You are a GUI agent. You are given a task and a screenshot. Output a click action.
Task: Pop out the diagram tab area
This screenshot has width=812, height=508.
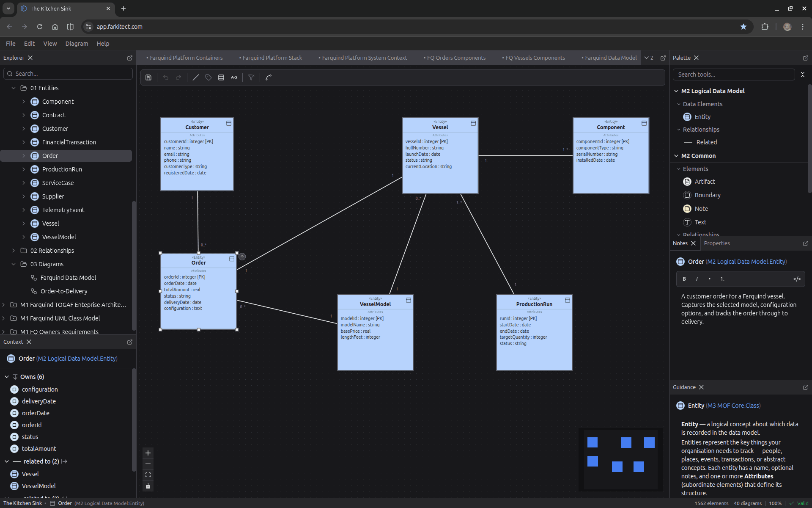point(663,58)
